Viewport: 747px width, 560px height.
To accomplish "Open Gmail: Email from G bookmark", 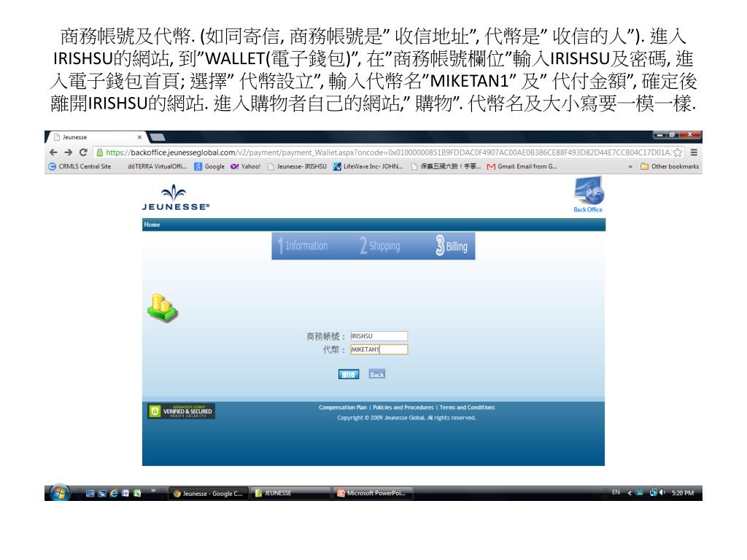I will (522, 166).
